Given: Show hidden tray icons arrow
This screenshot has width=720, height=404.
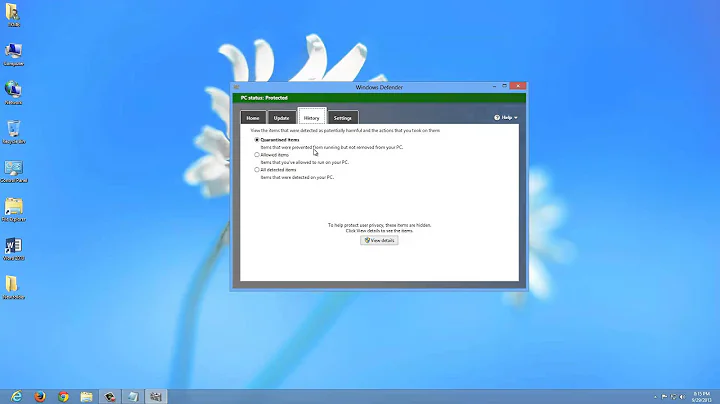Looking at the screenshot, I should [x=655, y=397].
